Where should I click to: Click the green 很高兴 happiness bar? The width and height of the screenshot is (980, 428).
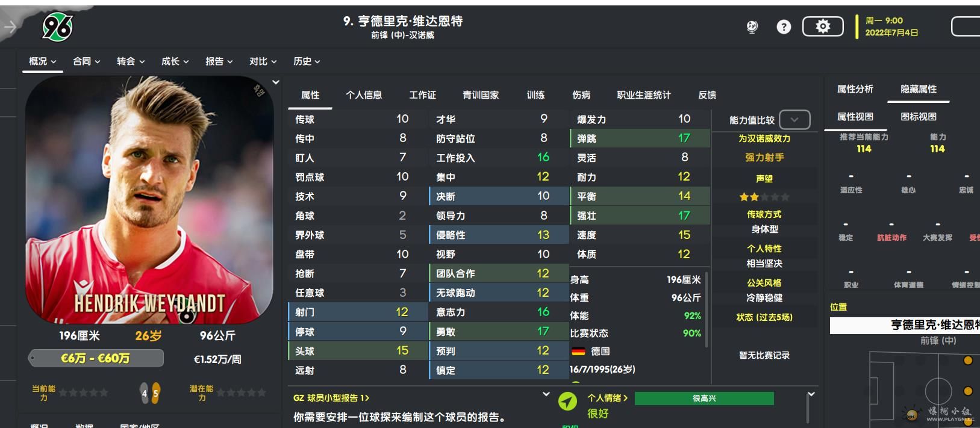point(704,399)
